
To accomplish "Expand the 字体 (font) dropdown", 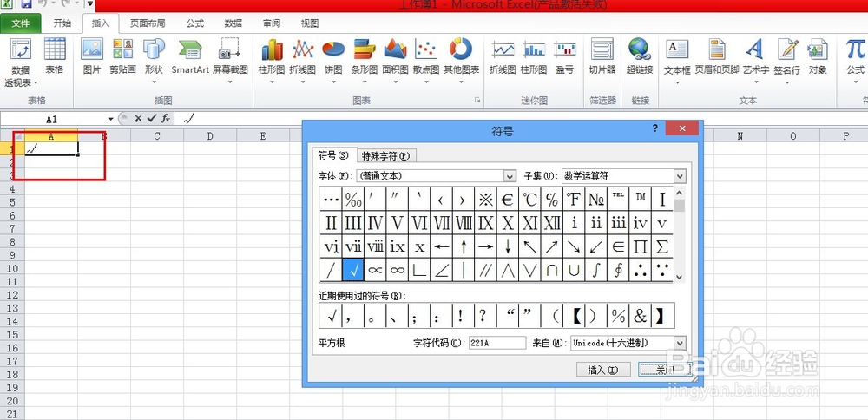I will [x=510, y=176].
